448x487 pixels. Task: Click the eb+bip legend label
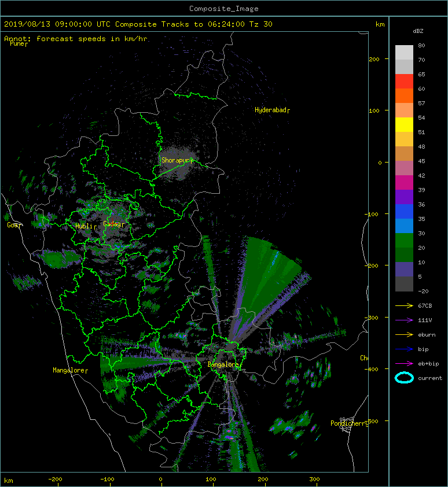[428, 363]
